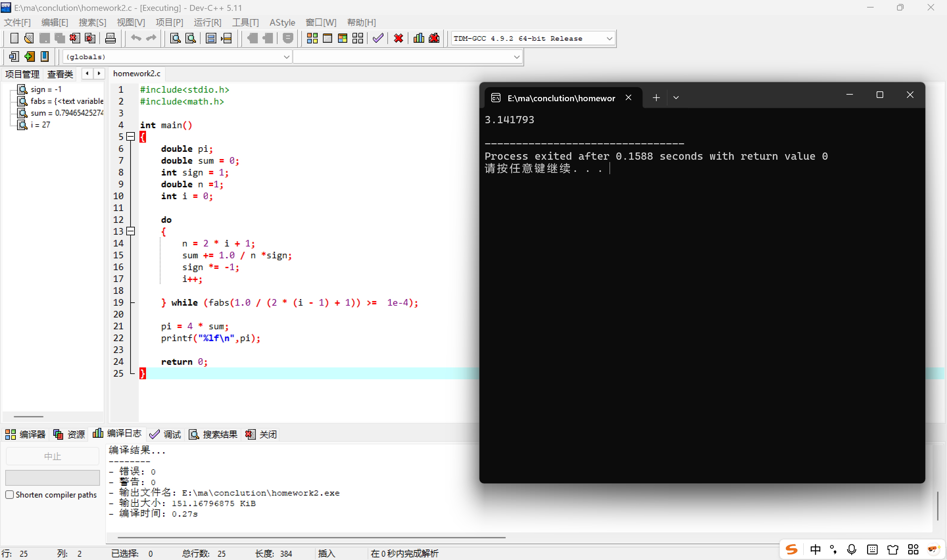The height and width of the screenshot is (560, 947).
Task: Open the 运行[R] menu
Action: 207,22
